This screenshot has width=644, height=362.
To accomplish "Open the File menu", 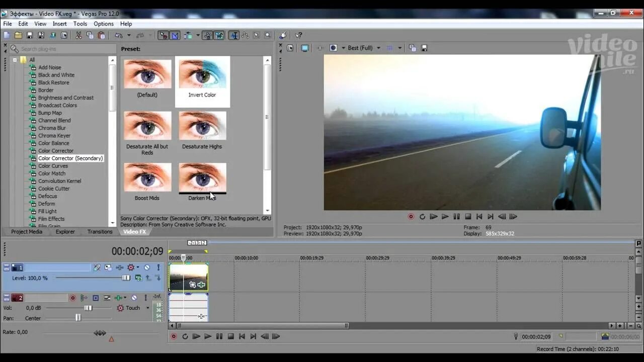I will [8, 24].
